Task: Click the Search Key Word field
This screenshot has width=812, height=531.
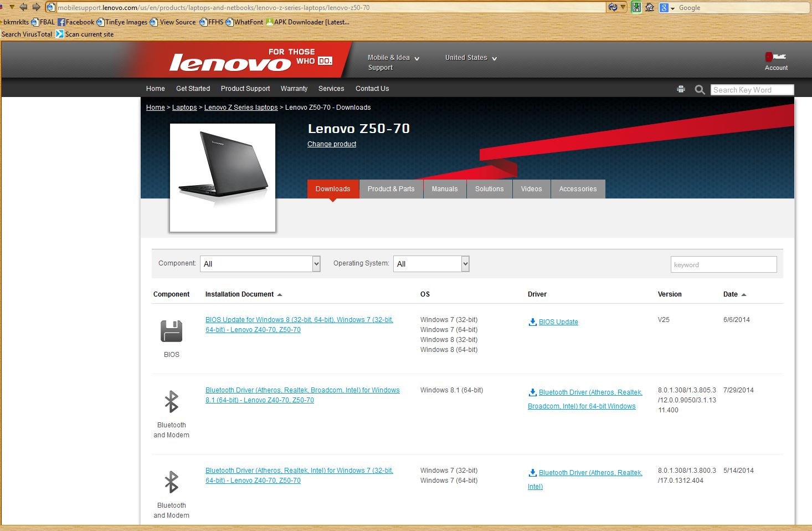Action: [752, 90]
